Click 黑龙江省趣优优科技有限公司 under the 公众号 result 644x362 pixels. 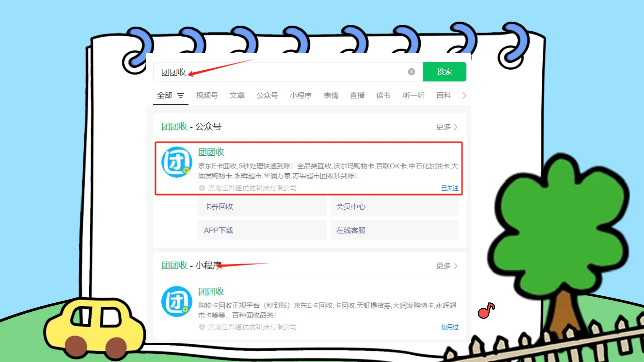coord(252,188)
